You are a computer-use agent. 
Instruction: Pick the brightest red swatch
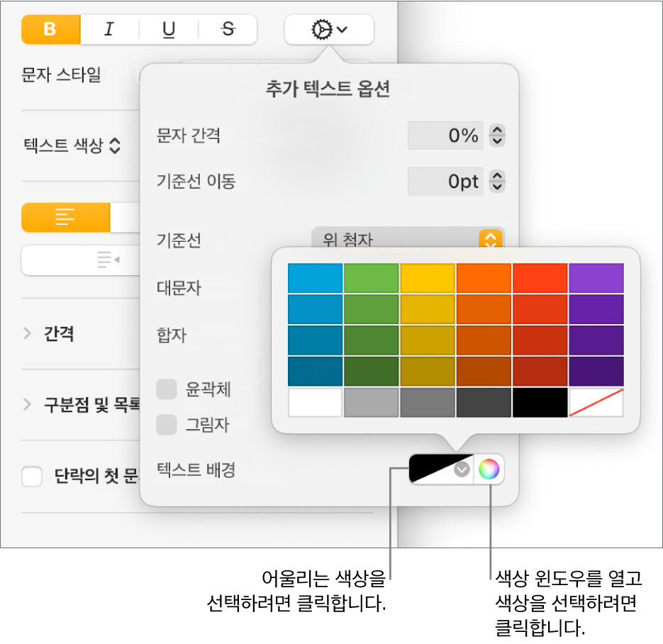click(x=540, y=278)
